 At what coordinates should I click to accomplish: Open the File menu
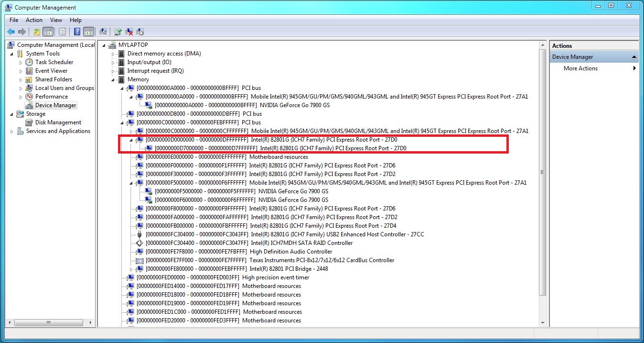(x=14, y=20)
